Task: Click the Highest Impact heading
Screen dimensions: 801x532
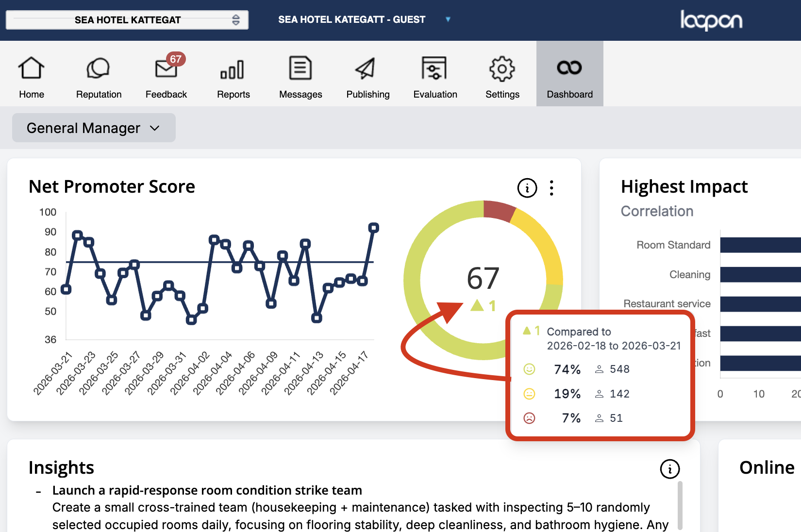Action: click(x=684, y=187)
